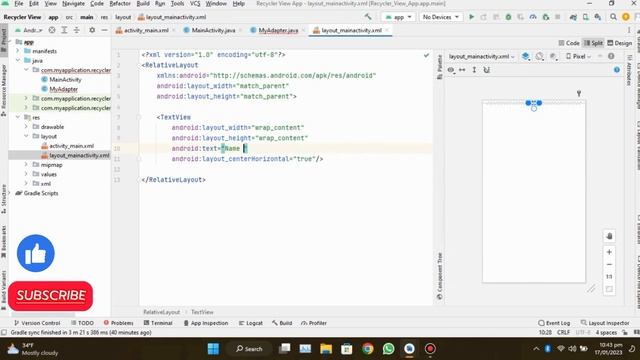Click the Make Project hammer icon
Image resolution: width=640 pixels, height=360 pixels.
pos(368,17)
